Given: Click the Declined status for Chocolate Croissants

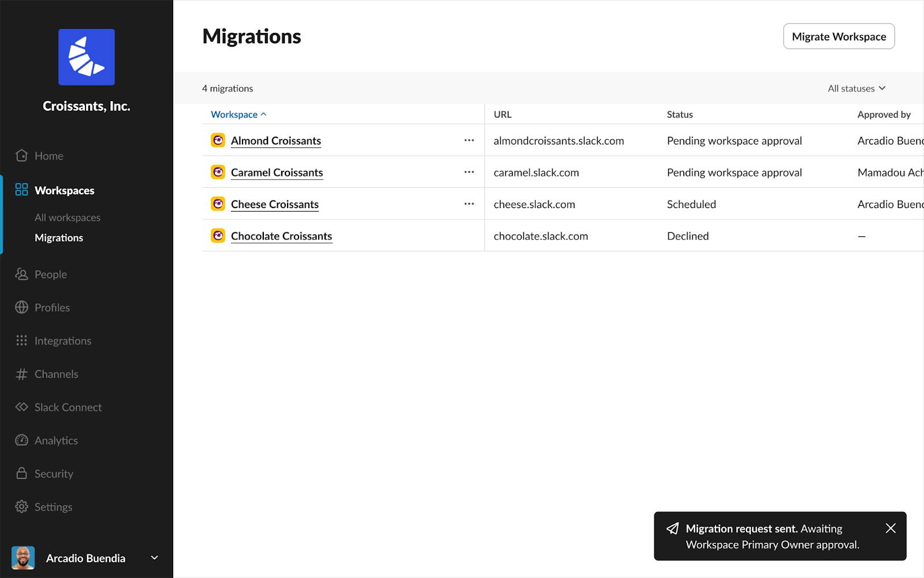Looking at the screenshot, I should [688, 236].
